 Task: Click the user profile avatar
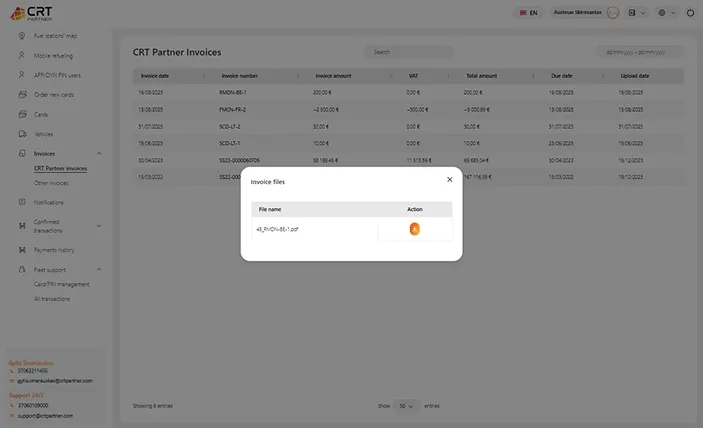click(612, 13)
